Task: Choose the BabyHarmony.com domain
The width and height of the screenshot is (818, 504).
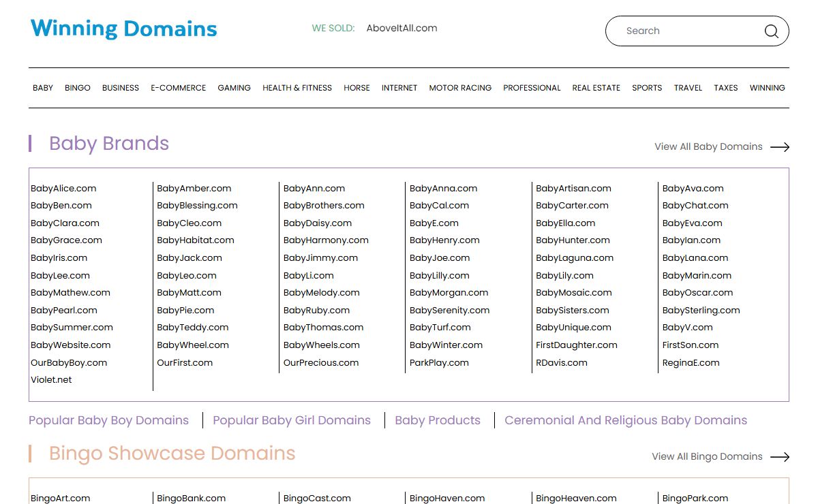Action: pos(326,240)
